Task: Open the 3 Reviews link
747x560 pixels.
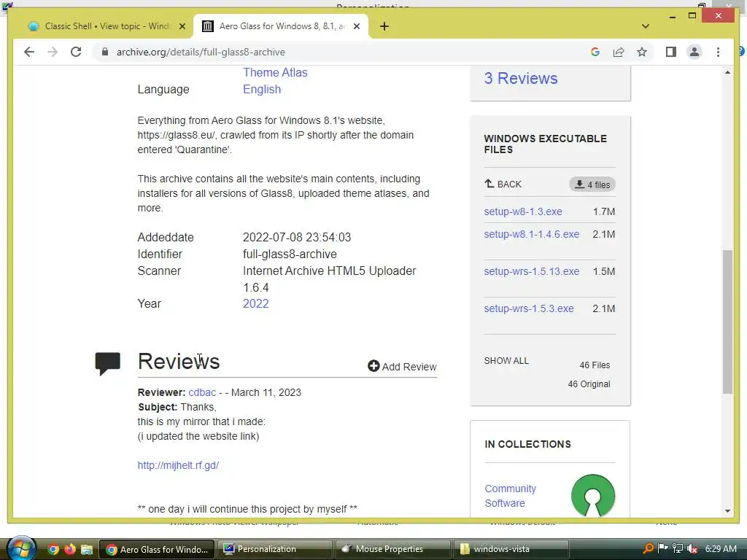Action: tap(521, 78)
